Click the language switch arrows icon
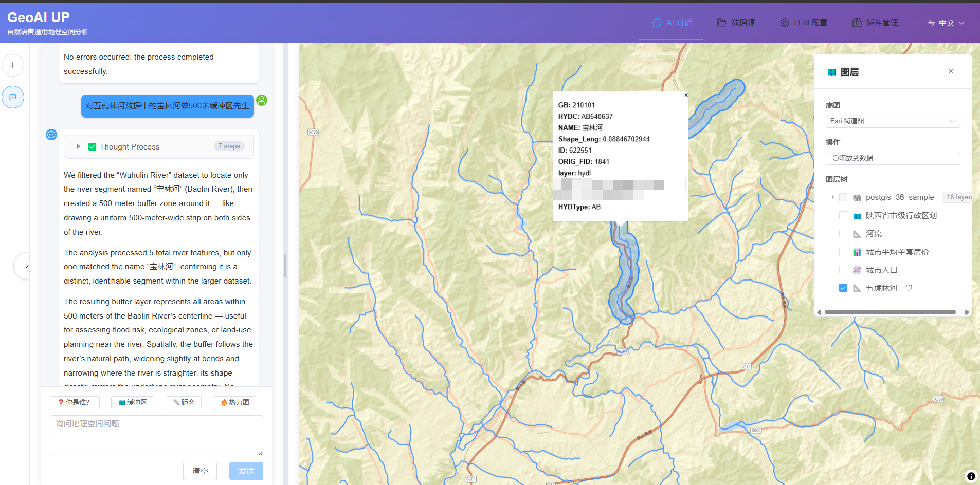 pyautogui.click(x=932, y=23)
